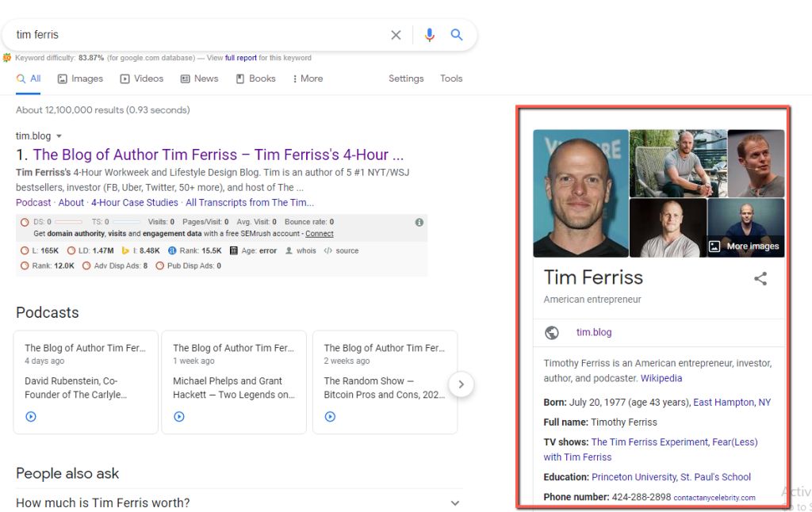Play The Random Show podcast episode
Viewport: 812px width, 512px height.
pos(330,417)
